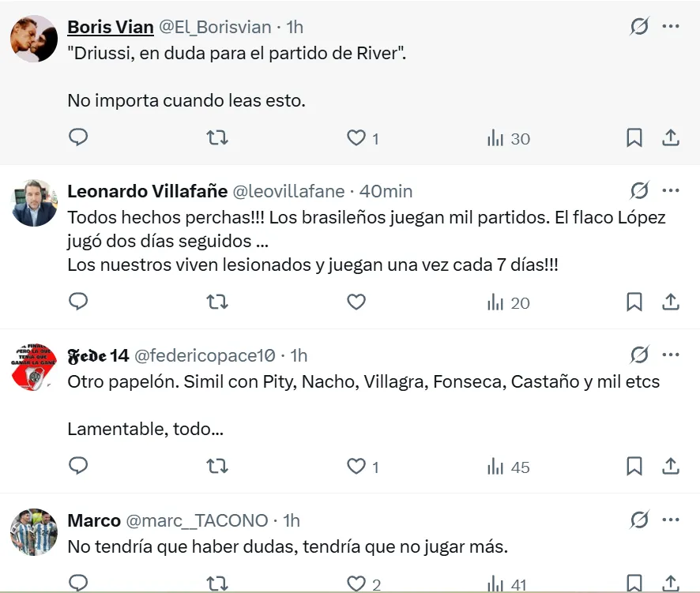Bookmark Fede 14's tweet
Image resolution: width=700 pixels, height=593 pixels.
click(x=634, y=467)
